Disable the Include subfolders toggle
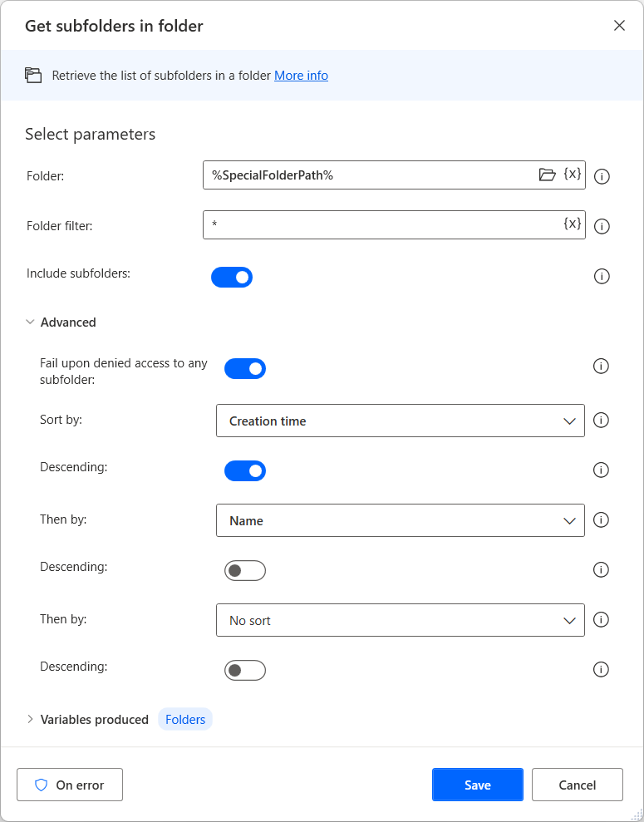This screenshot has height=822, width=644. point(232,277)
